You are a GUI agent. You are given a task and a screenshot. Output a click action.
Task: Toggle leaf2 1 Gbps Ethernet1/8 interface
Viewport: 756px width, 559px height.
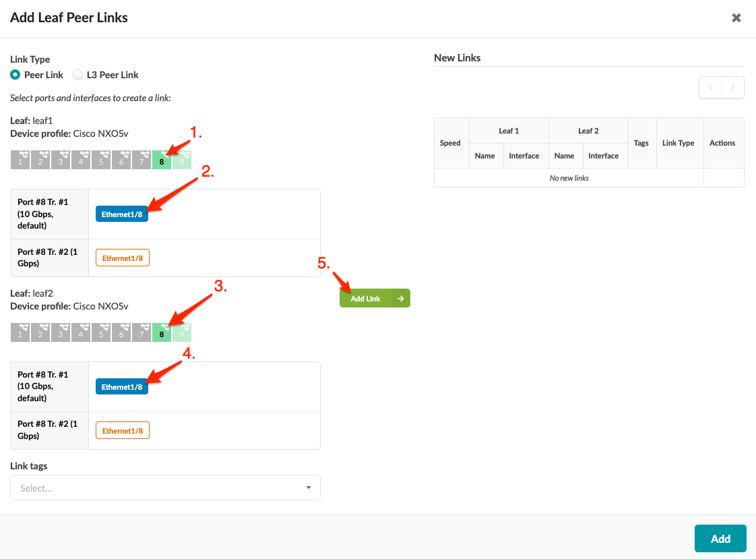tap(123, 431)
